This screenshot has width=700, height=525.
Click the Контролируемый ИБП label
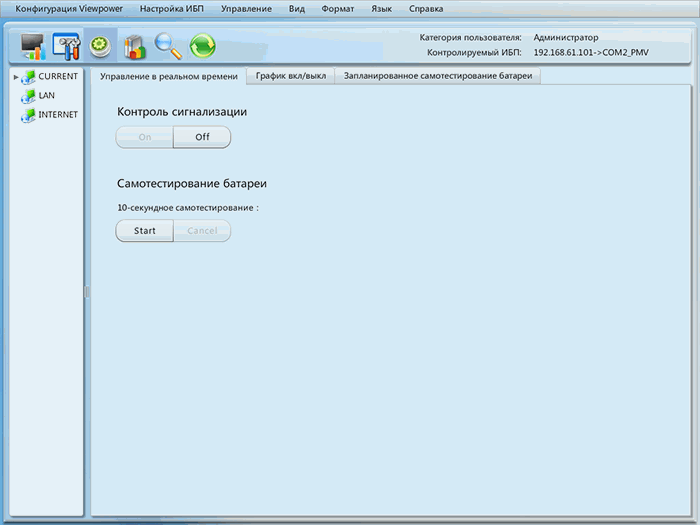coord(474,53)
